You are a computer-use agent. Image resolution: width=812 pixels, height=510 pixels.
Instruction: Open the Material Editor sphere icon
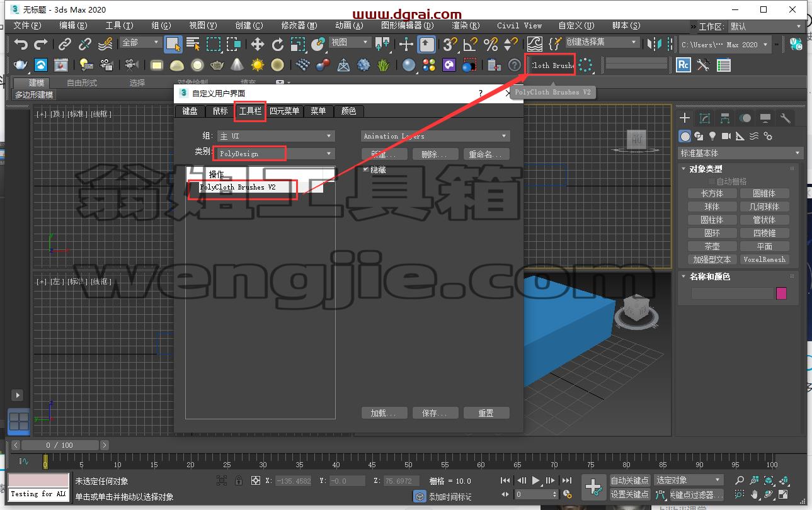[x=409, y=65]
